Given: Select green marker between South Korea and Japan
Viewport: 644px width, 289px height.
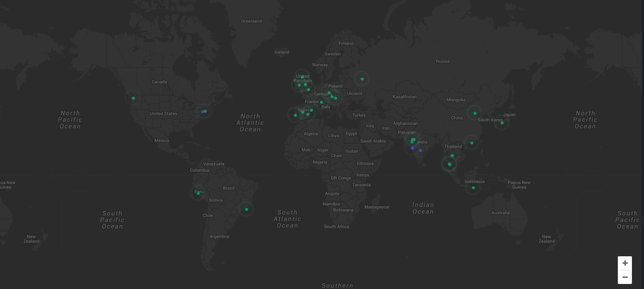Looking at the screenshot, I should tap(502, 123).
